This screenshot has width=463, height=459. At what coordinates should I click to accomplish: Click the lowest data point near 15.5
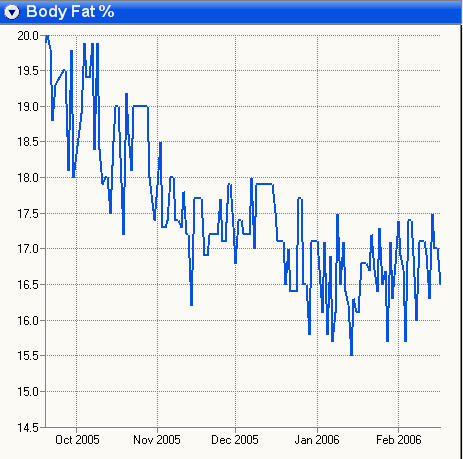[351, 355]
